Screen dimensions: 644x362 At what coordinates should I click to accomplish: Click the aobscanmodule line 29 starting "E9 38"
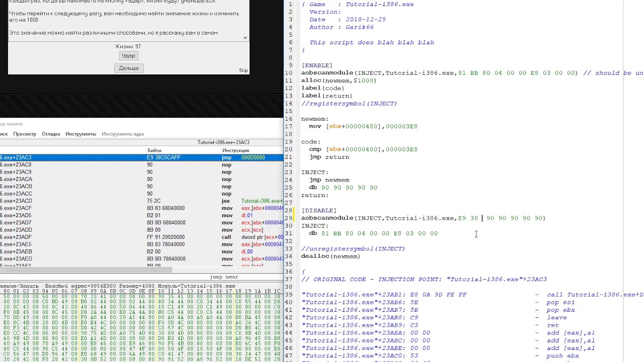[x=424, y=218]
